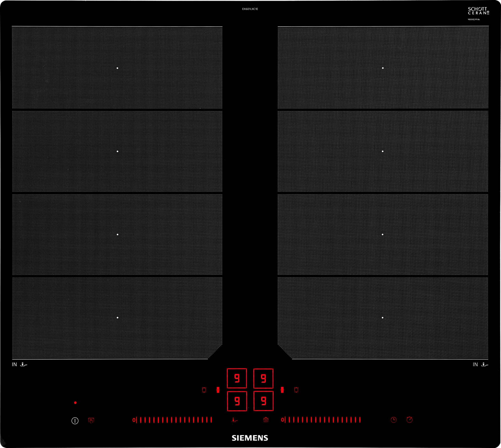This screenshot has height=448, width=501.
Task: Tap the SIEMENS logo
Action: tap(250, 438)
